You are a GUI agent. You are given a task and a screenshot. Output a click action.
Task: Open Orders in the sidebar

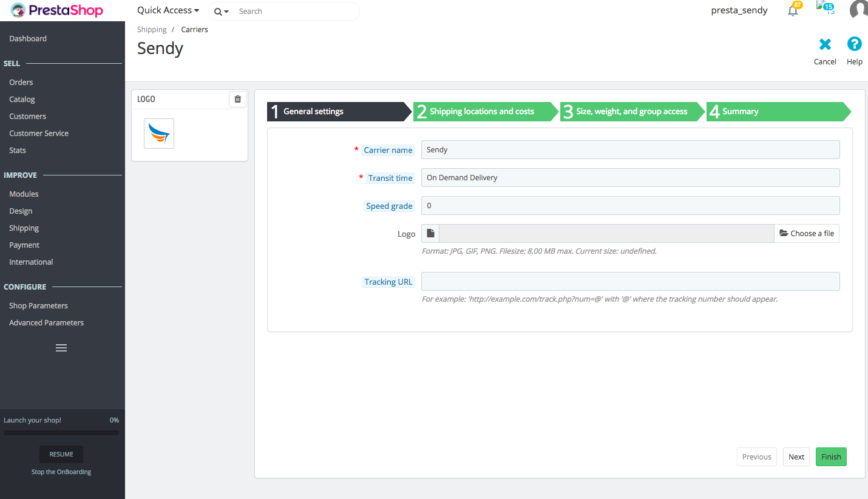[21, 82]
